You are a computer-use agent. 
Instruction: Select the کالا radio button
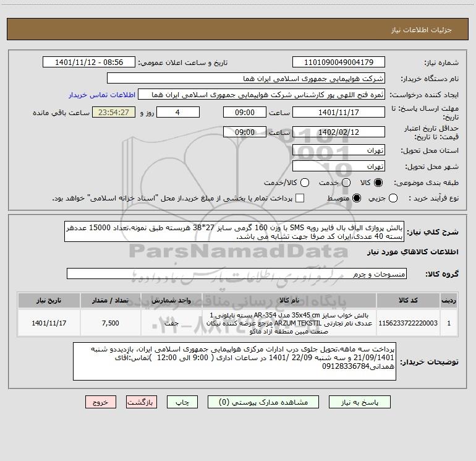click(378, 183)
